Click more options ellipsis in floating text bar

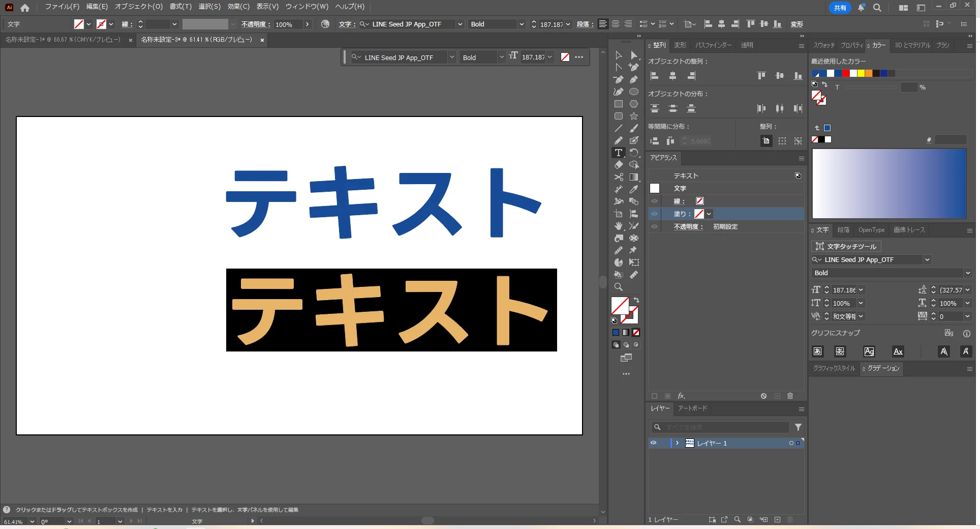[579, 57]
